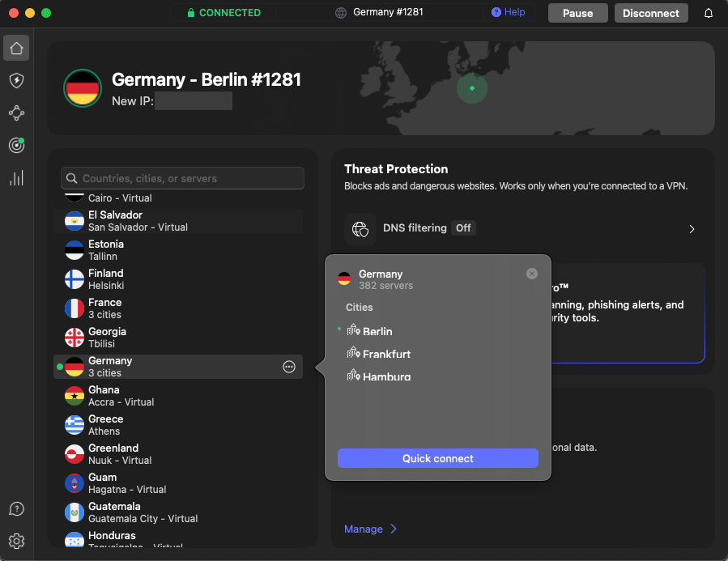
Task: Select Greenland Nuuk - Virtual
Action: 178,454
